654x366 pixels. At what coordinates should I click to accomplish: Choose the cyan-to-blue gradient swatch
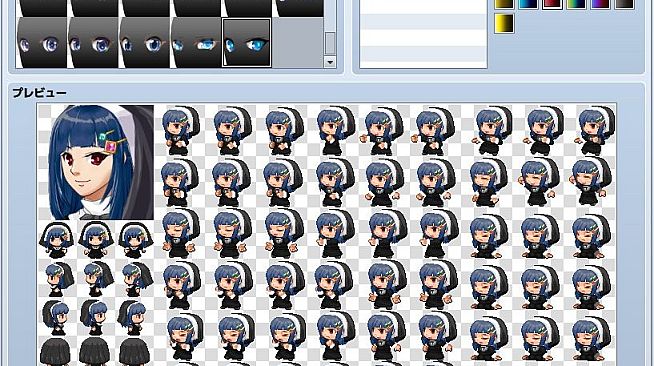point(528,4)
